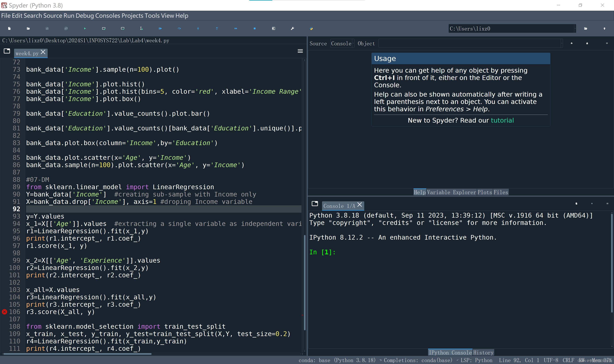Viewport: 614px width, 364px height.
Task: Switch to the Variable Explorer tab
Action: (x=451, y=192)
